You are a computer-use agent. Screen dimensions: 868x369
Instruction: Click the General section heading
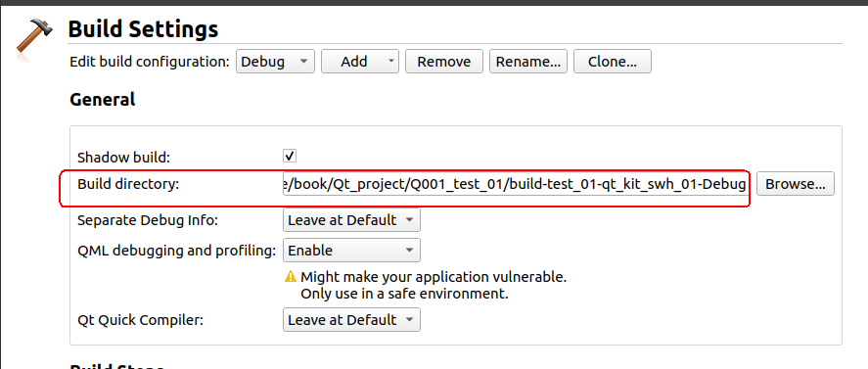click(103, 100)
